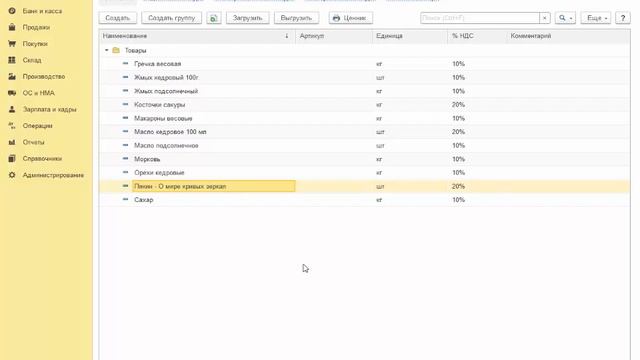Click the green copy item toolbar icon
Viewport: 640px width, 360px height.
[x=213, y=18]
